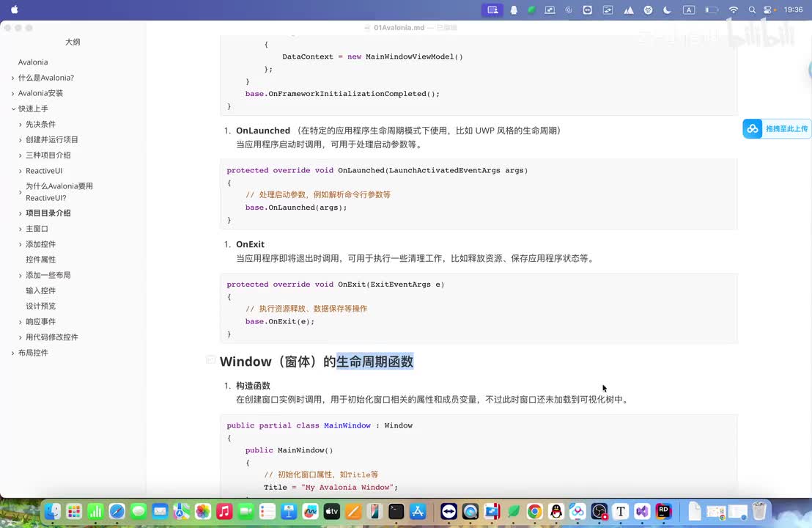Open Mail app in dock
This screenshot has height=528, width=812.
pyautogui.click(x=160, y=512)
